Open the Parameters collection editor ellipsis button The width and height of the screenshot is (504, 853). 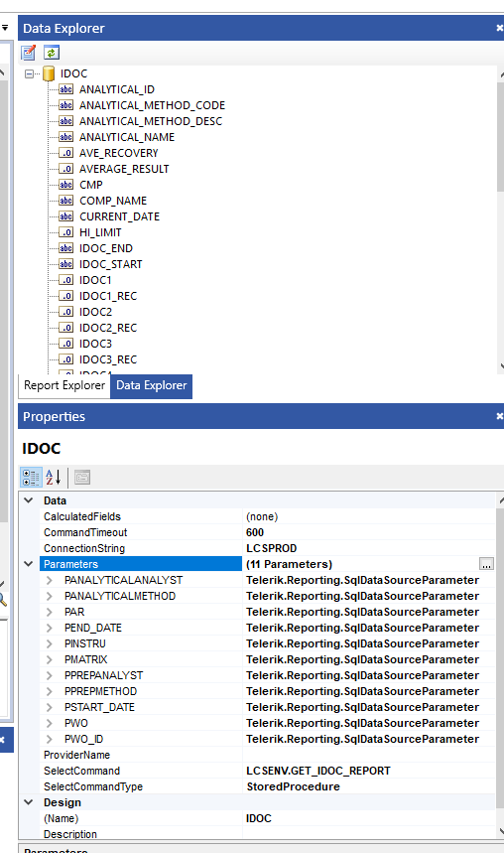(486, 564)
